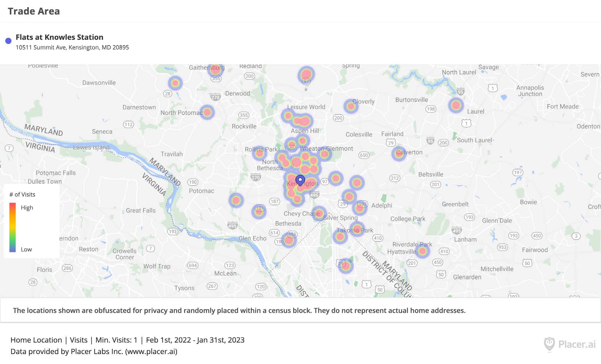Click the Route 650 shield on the map
Screen dimensions: 601x364
click(x=364, y=155)
